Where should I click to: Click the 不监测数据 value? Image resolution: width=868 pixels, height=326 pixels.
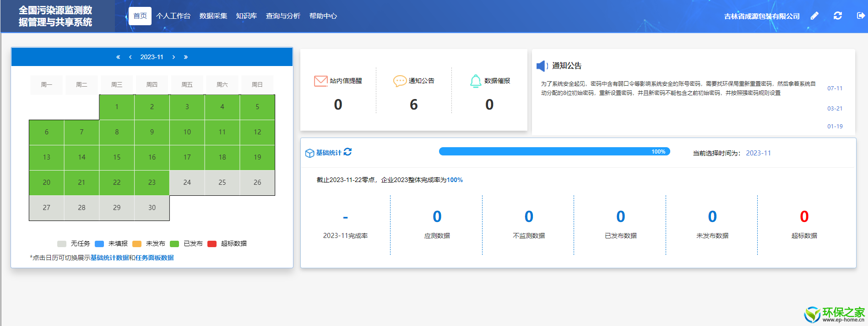[529, 216]
